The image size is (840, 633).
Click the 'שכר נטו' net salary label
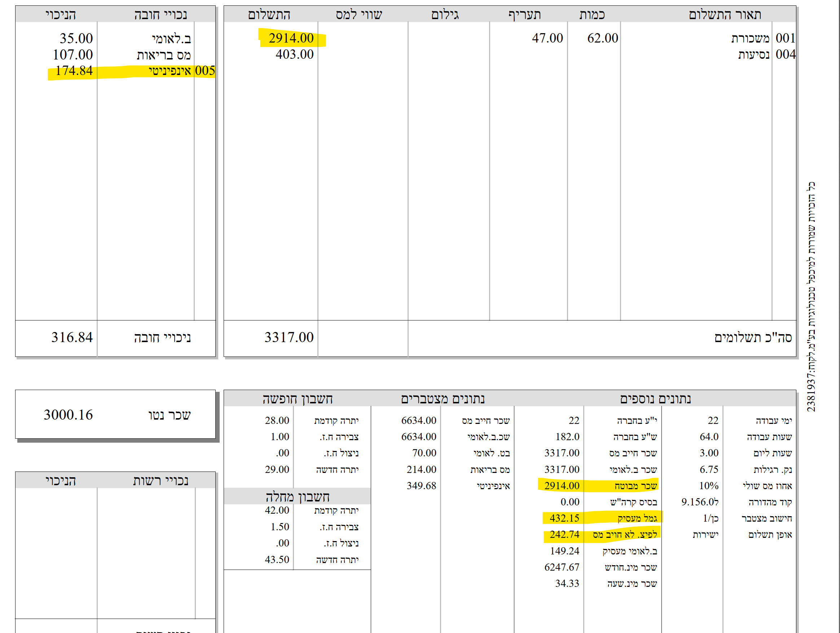coord(170,415)
